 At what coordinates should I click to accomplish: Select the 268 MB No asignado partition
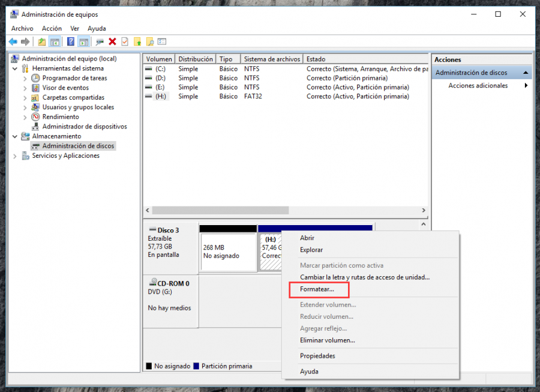pyautogui.click(x=228, y=252)
